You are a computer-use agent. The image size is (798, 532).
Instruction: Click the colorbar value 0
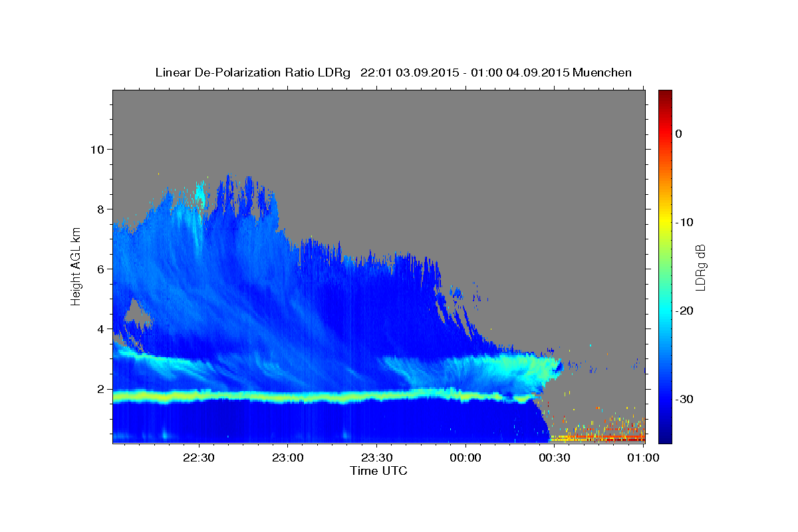click(679, 134)
